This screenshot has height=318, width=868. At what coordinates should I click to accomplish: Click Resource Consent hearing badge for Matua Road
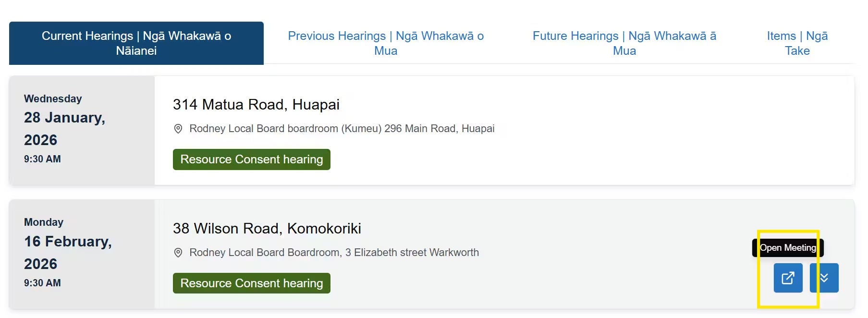tap(251, 159)
